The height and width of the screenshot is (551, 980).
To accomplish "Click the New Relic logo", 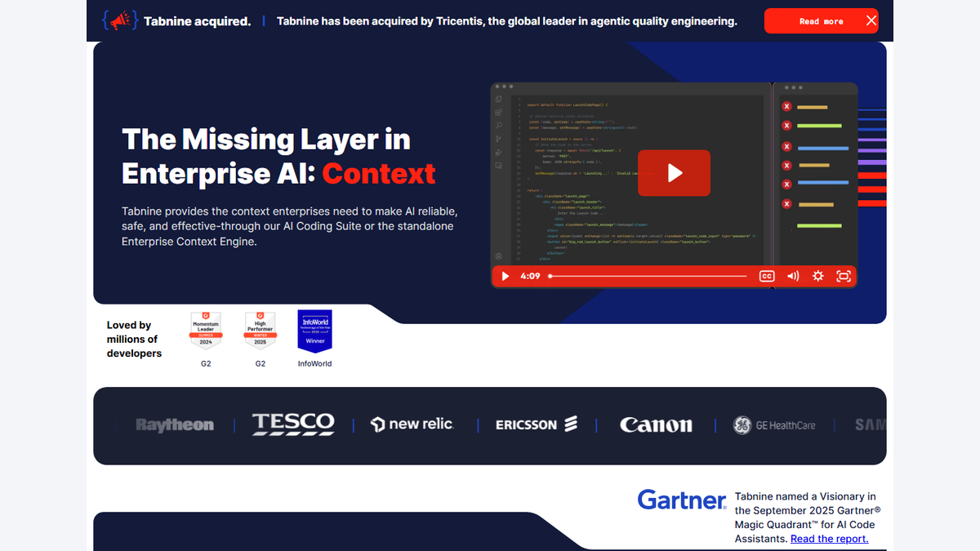I will [412, 424].
